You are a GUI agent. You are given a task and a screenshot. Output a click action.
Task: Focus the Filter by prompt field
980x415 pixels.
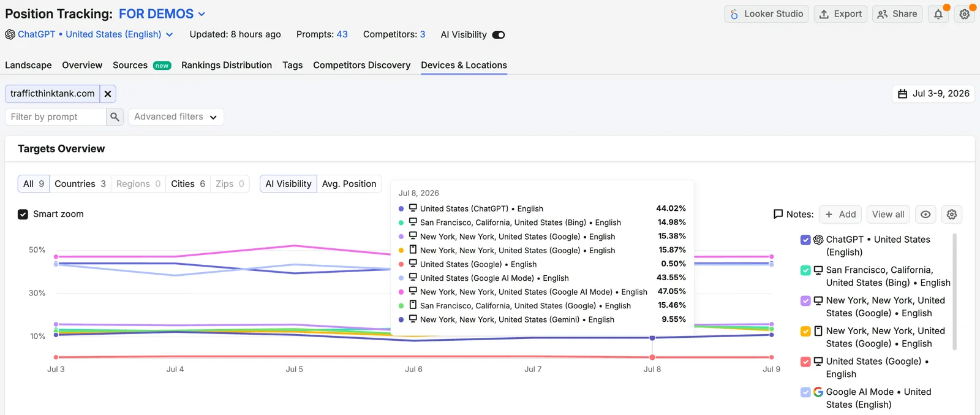[56, 116]
